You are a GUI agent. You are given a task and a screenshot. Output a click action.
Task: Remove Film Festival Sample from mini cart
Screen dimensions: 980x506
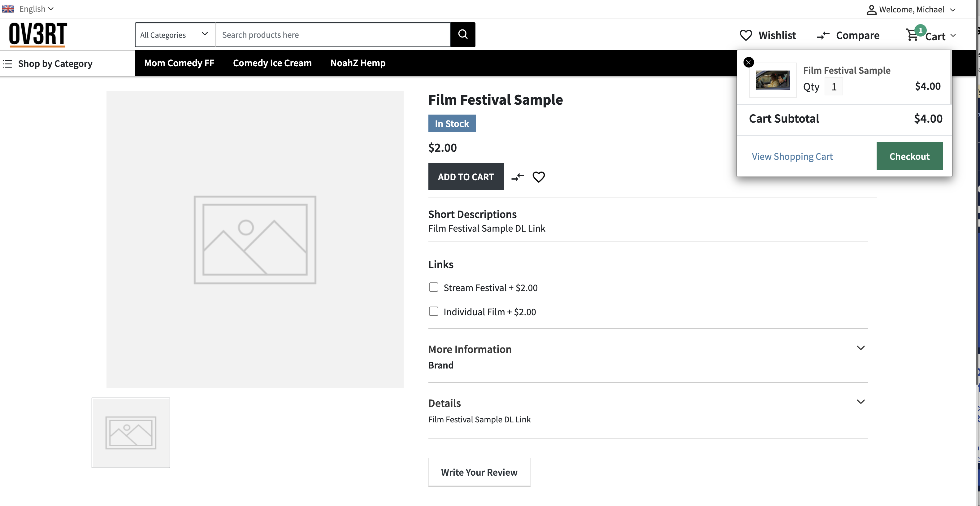(748, 62)
